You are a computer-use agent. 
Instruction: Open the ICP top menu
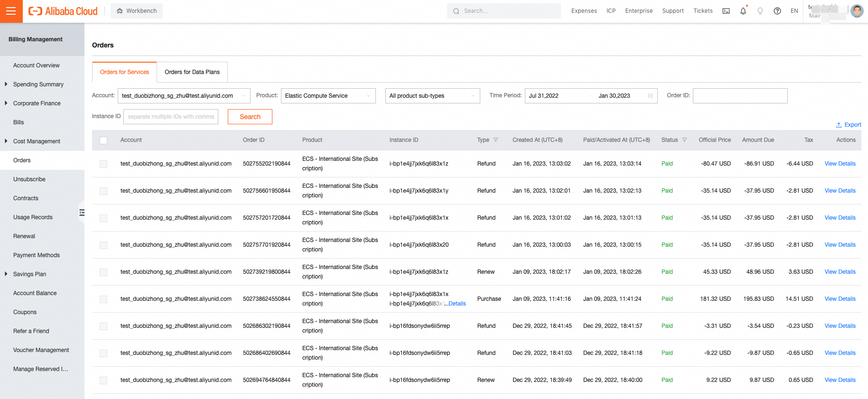611,11
